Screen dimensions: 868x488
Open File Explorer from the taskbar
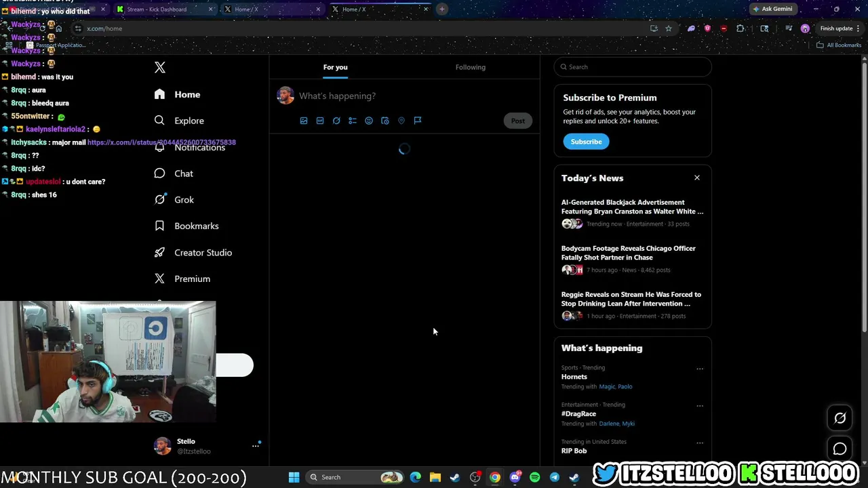(435, 477)
